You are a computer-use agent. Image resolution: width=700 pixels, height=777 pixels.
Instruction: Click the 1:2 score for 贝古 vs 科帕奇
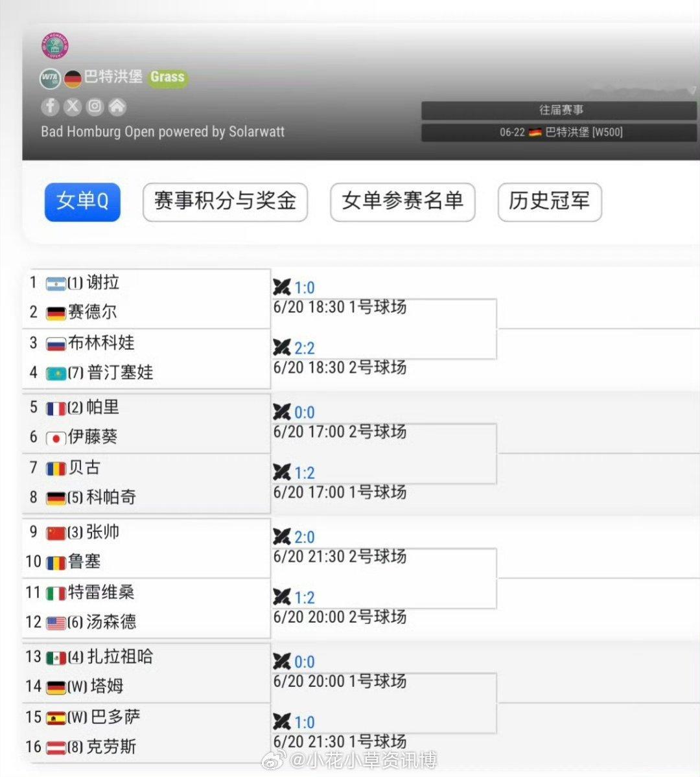pyautogui.click(x=305, y=473)
